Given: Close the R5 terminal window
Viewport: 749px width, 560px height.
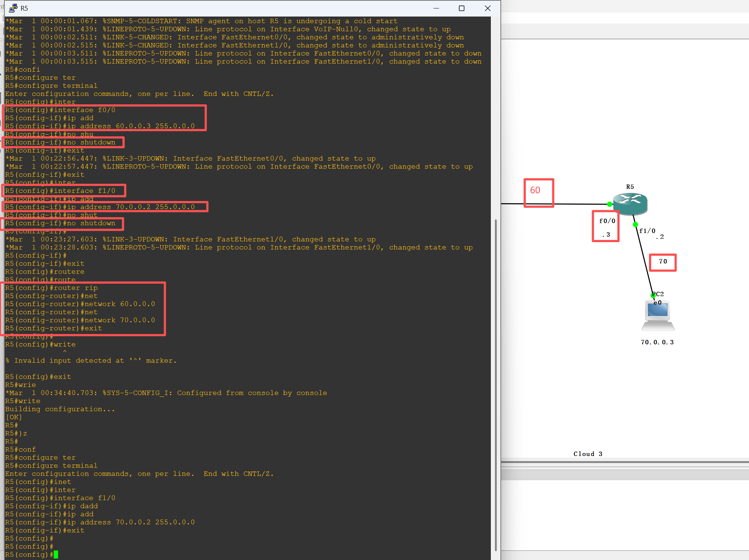Looking at the screenshot, I should (x=488, y=8).
